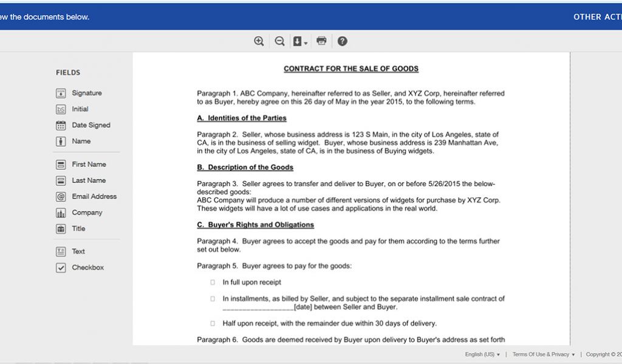Click 'C. Buyer's Rights and Obligations' heading
The image size is (622, 364).
[x=256, y=224]
